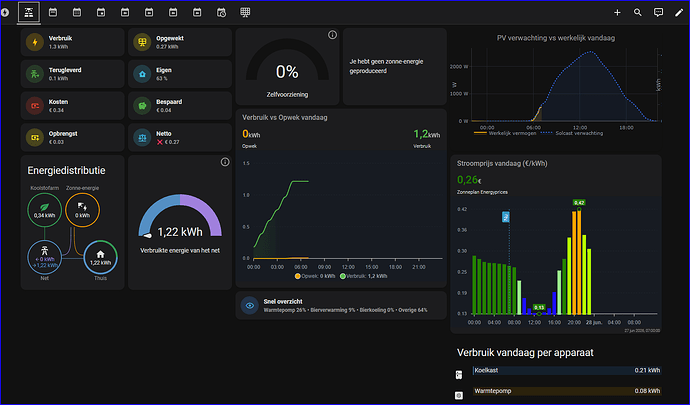Click the pencil edit dashboard icon
The height and width of the screenshot is (405, 690).
click(679, 12)
